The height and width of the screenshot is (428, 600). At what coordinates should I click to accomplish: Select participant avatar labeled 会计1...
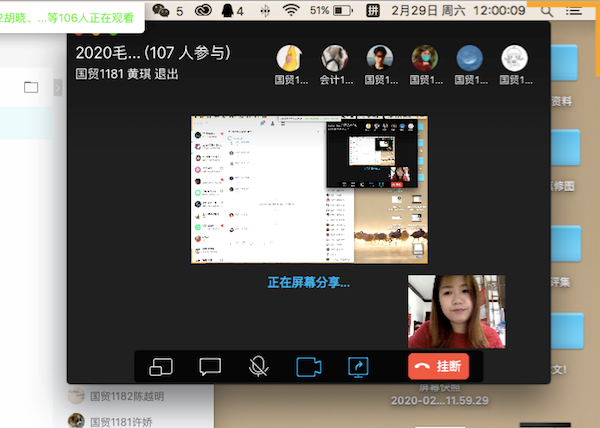pos(335,58)
